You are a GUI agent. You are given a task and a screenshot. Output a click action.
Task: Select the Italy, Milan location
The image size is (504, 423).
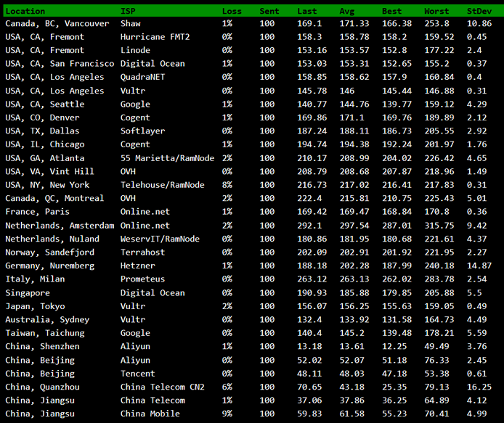pos(35,279)
